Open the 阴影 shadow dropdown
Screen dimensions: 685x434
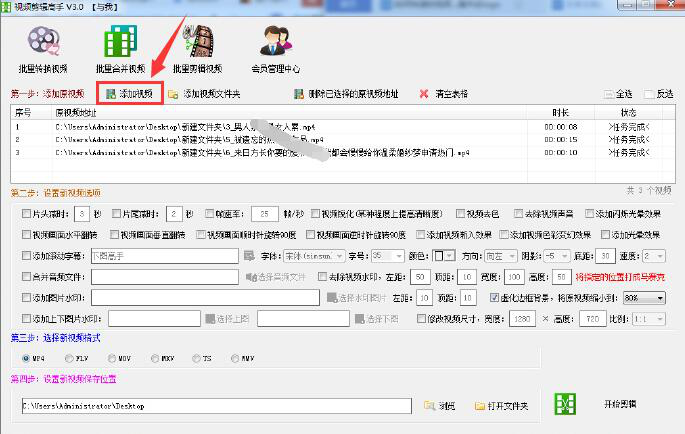557,256
